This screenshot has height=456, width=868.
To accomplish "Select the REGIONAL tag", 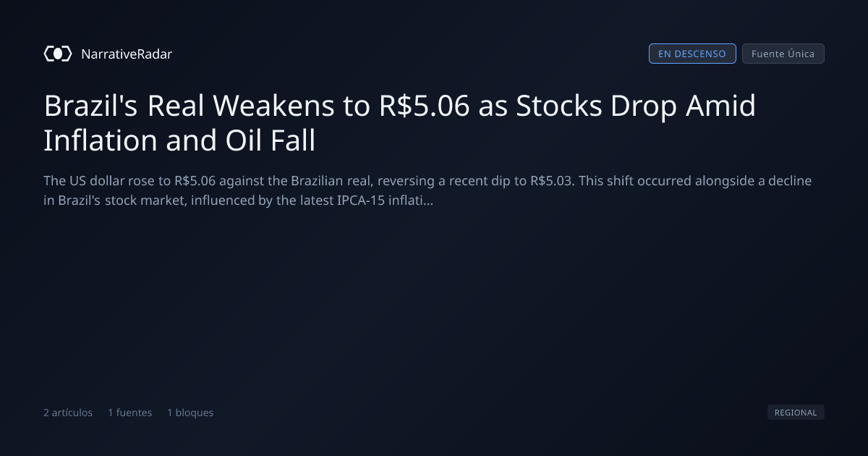I will (796, 413).
